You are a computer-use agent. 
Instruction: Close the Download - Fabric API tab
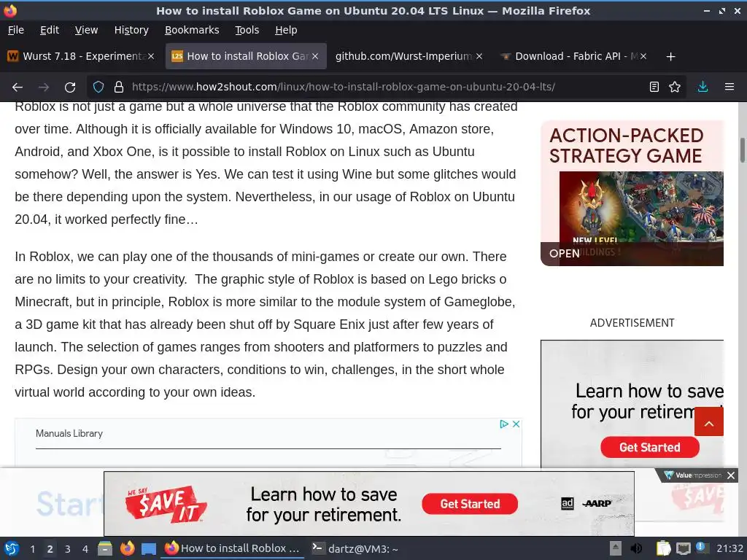[643, 56]
